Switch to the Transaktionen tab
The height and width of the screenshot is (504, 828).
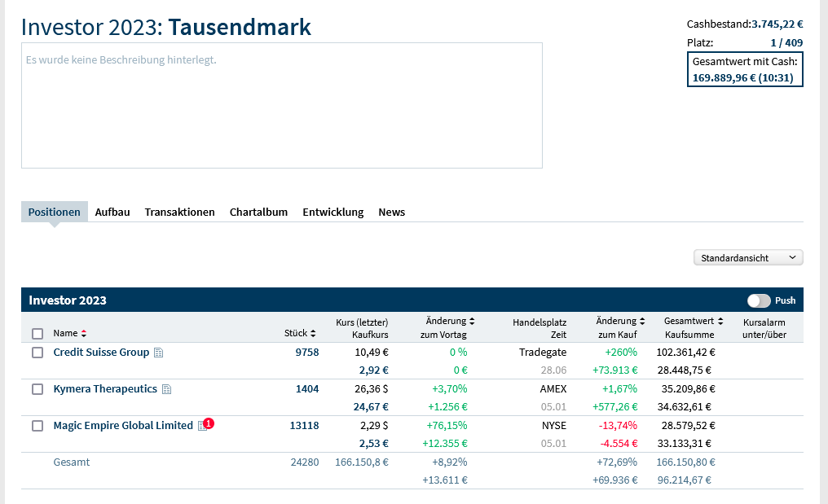pyautogui.click(x=179, y=212)
